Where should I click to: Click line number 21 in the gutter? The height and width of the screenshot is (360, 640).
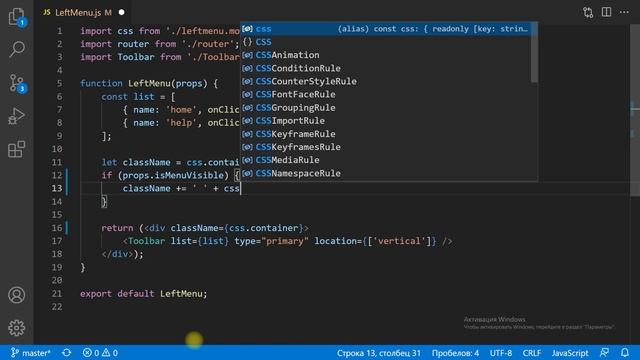(57, 293)
